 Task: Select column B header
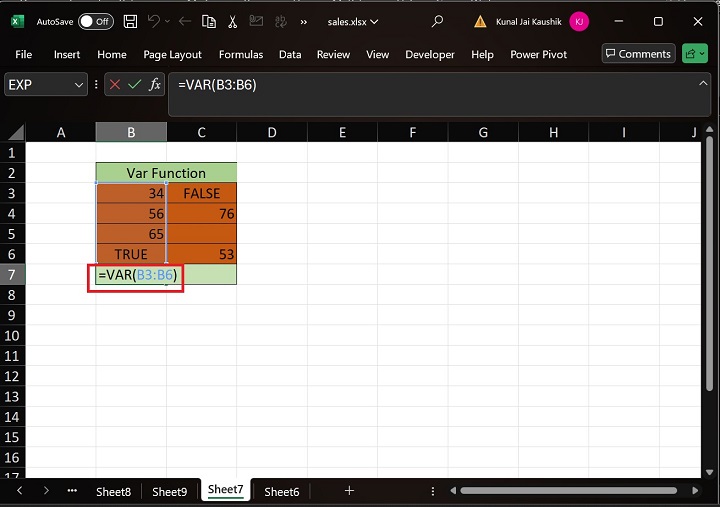pyautogui.click(x=131, y=132)
